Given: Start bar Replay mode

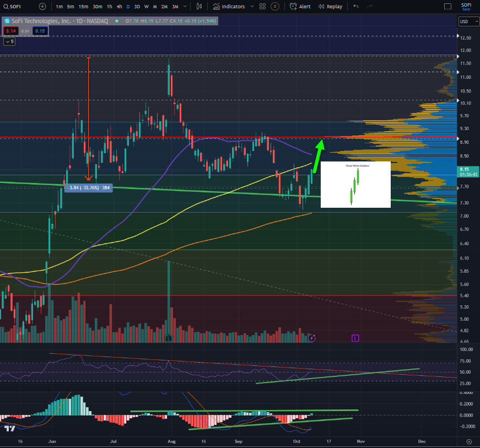Looking at the screenshot, I should (x=330, y=7).
